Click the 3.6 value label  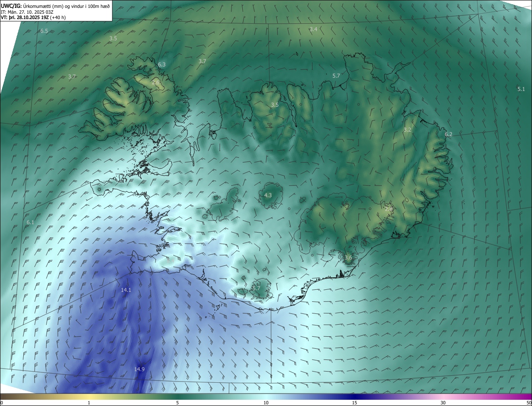pyautogui.click(x=348, y=257)
